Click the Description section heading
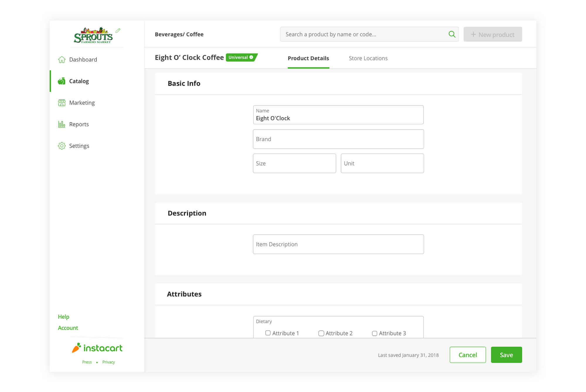 point(187,213)
